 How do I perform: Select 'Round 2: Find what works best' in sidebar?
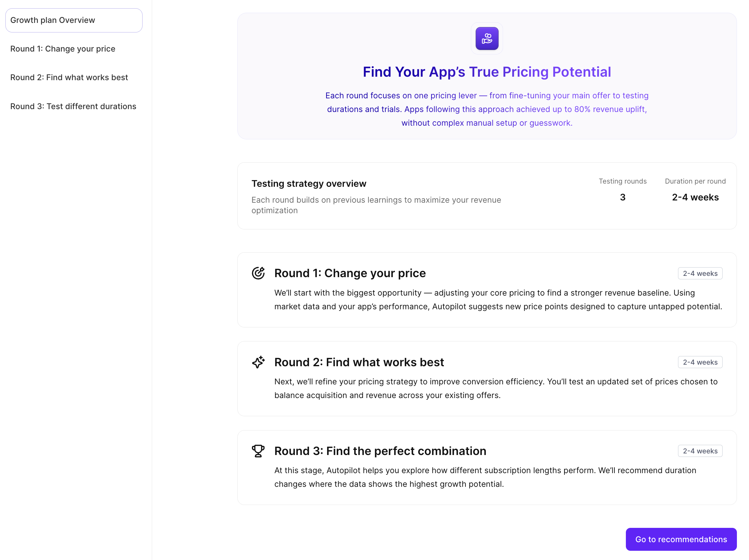pos(69,77)
